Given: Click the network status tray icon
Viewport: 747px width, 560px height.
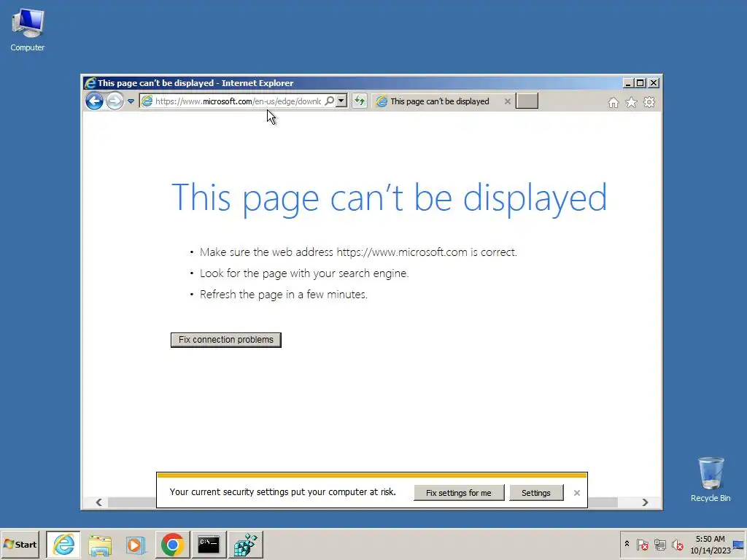Looking at the screenshot, I should 659,544.
